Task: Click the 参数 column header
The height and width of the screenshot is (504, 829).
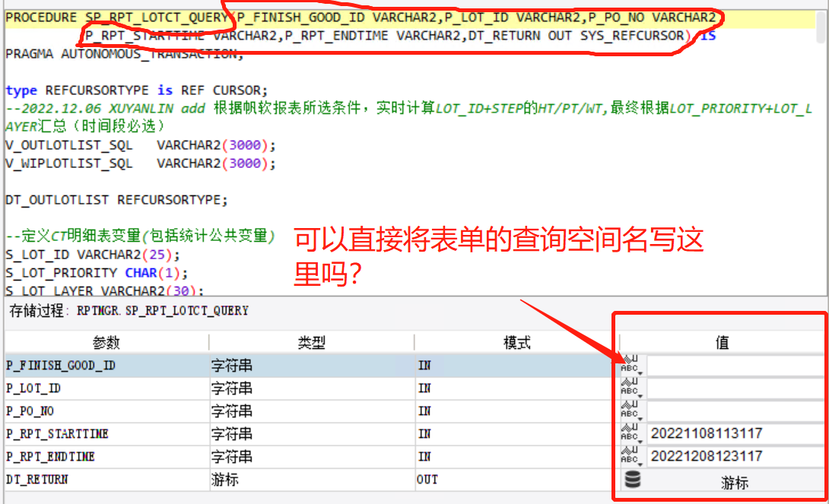Action: 106,342
